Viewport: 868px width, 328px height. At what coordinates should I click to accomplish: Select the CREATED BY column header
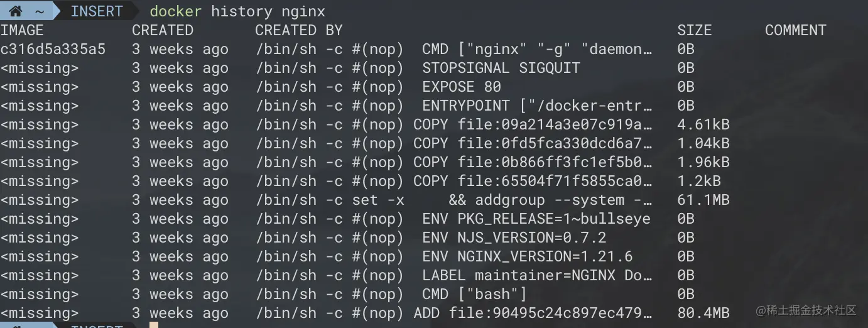click(298, 30)
